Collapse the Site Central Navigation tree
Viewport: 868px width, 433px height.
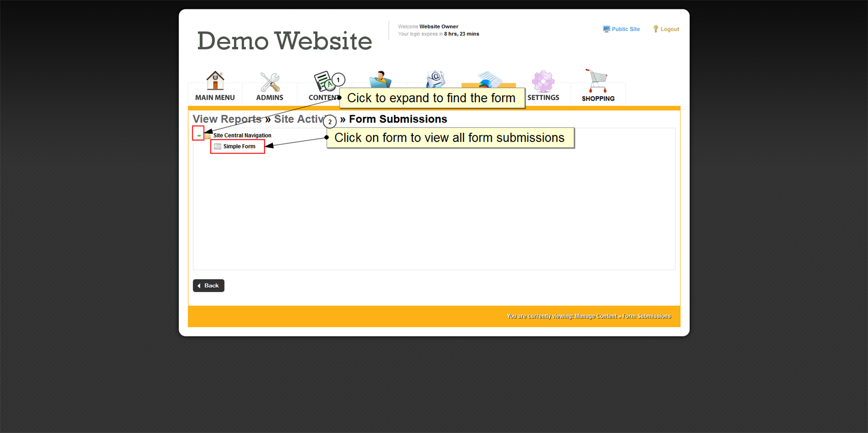[198, 135]
